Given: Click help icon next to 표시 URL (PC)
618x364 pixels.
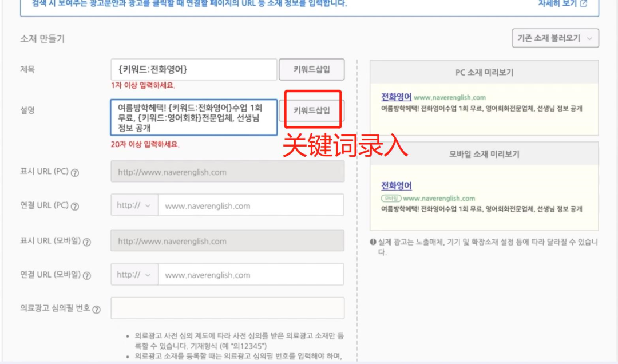Looking at the screenshot, I should coord(74,173).
